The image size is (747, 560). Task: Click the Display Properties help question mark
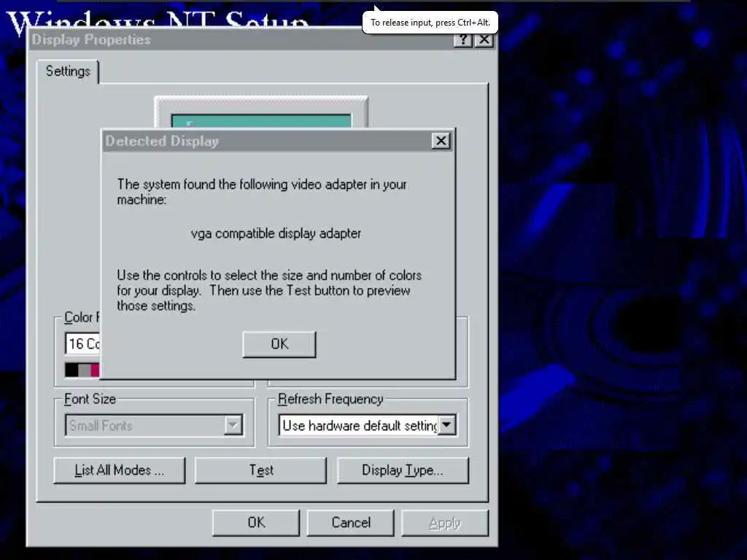point(462,39)
